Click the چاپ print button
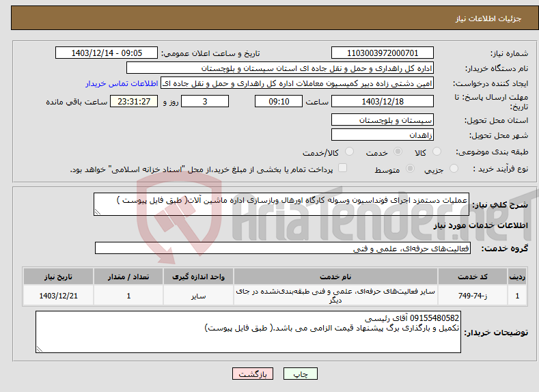539x392 pixels. (301, 374)
